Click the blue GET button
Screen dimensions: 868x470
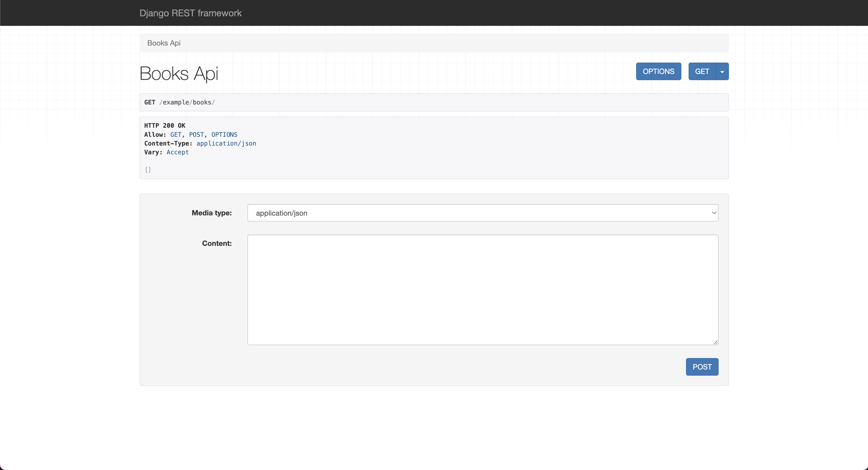(702, 71)
